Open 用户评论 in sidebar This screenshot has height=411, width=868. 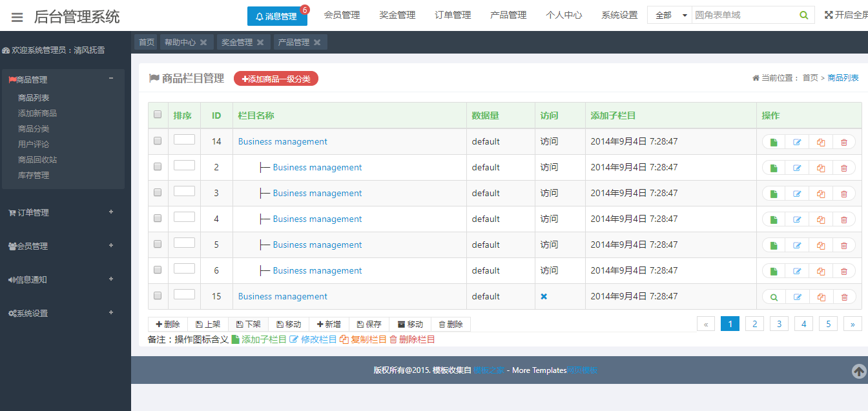point(34,145)
